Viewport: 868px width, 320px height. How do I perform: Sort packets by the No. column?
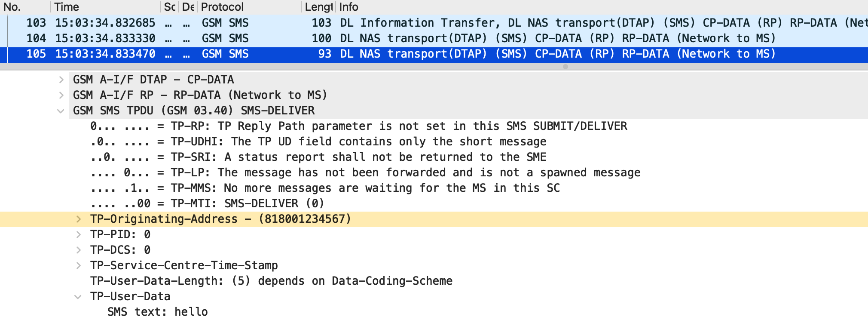[12, 7]
